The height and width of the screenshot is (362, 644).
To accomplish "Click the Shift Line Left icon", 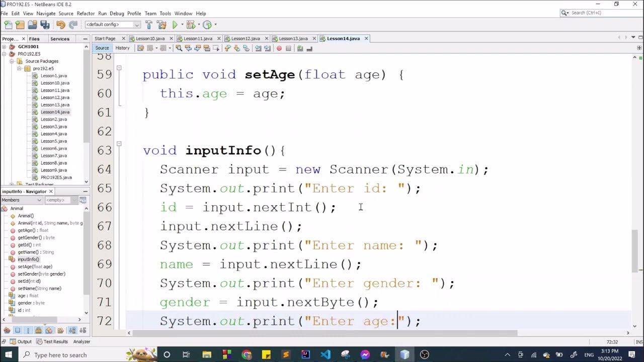I will pyautogui.click(x=258, y=48).
